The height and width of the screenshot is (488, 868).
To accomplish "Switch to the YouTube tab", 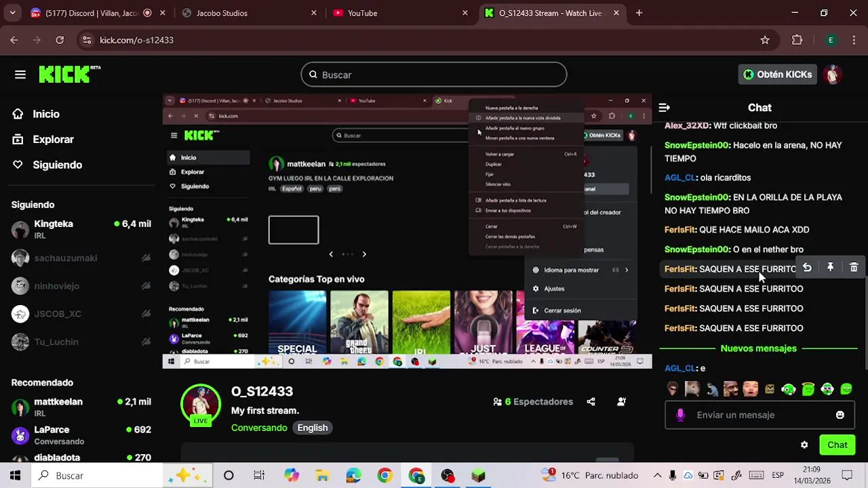I will [x=400, y=13].
